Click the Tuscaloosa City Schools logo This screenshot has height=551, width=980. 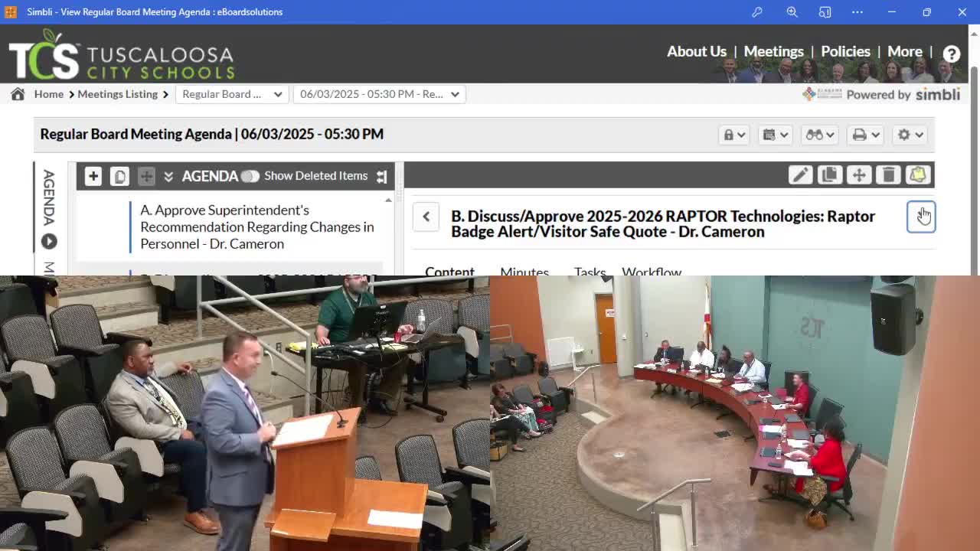(121, 54)
